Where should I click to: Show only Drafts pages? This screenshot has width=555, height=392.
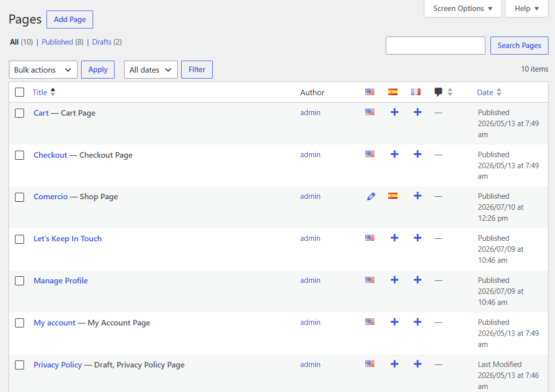click(102, 42)
